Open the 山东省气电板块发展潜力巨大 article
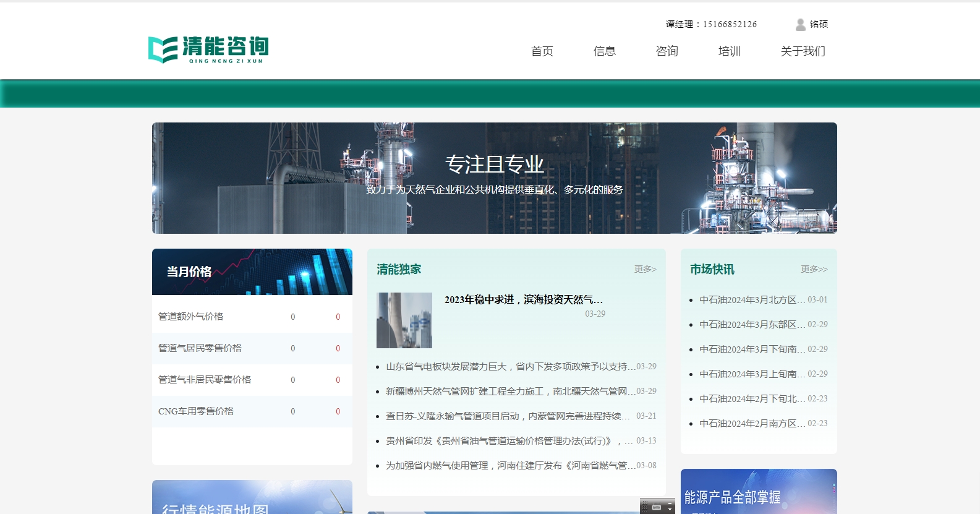The height and width of the screenshot is (514, 980). tap(506, 367)
